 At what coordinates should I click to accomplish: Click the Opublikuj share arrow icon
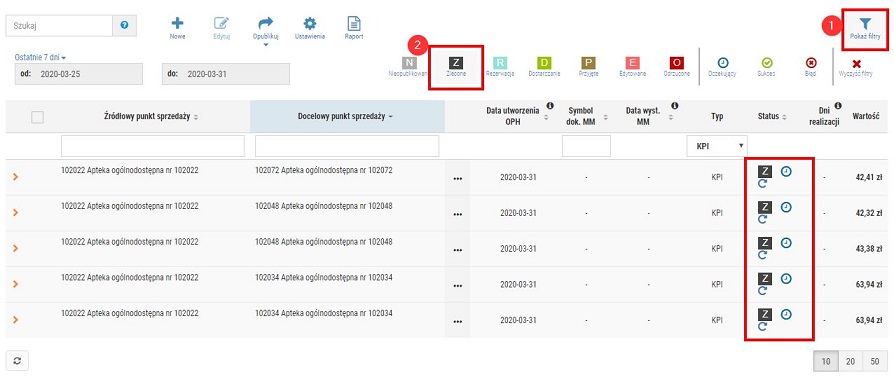pos(266,23)
